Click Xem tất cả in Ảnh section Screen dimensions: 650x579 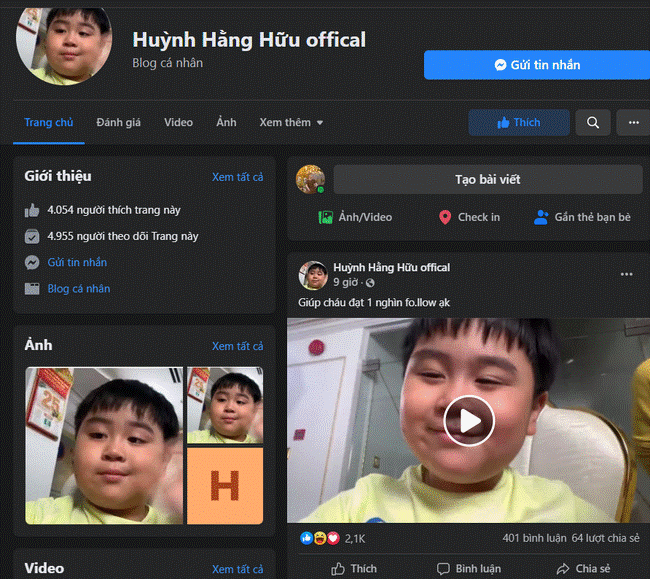tap(238, 346)
